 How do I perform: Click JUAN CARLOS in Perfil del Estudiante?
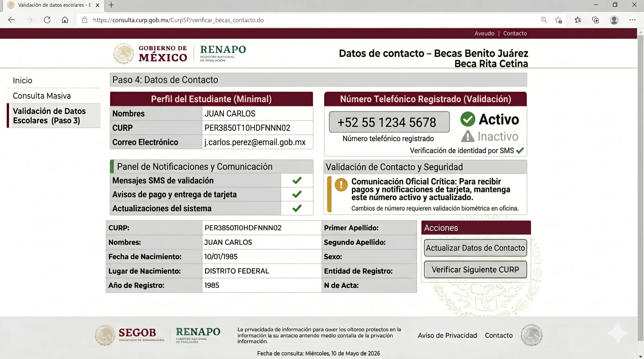tap(230, 113)
